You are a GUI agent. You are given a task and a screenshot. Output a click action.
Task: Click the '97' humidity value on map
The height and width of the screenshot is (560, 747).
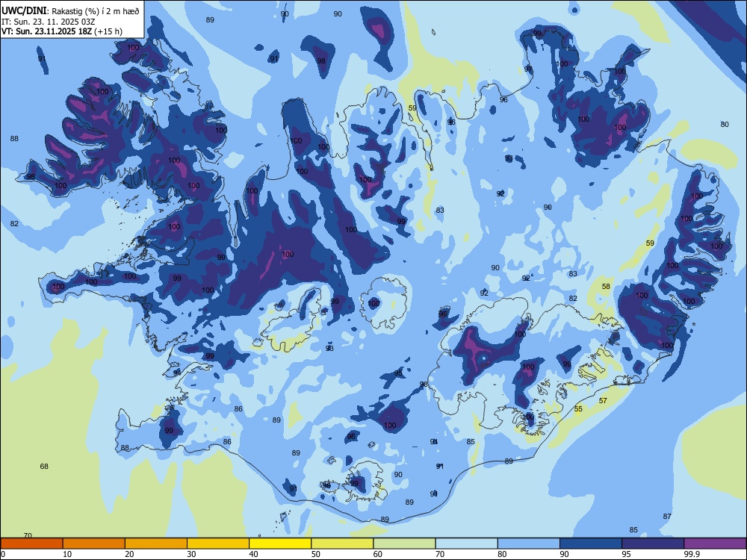[x=528, y=69]
